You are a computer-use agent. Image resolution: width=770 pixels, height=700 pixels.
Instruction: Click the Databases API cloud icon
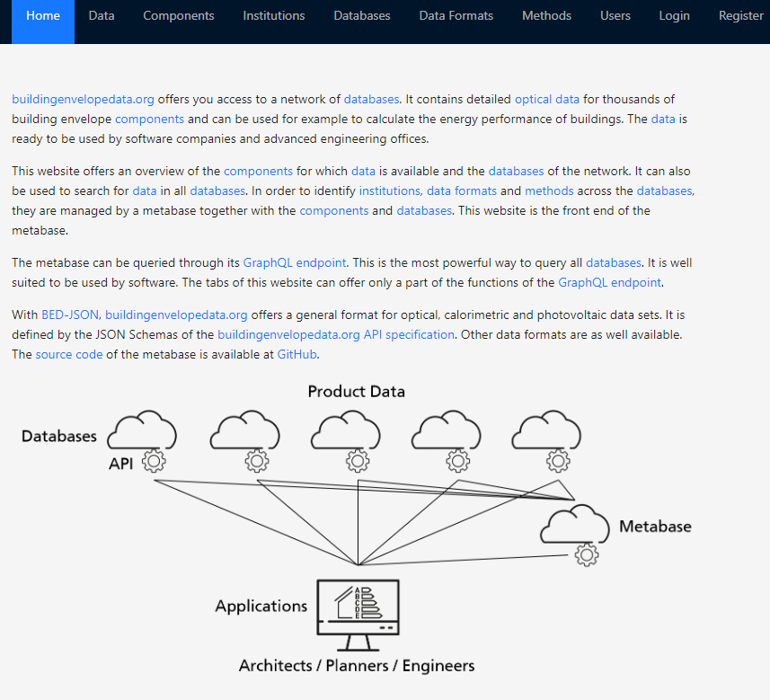coord(142,431)
